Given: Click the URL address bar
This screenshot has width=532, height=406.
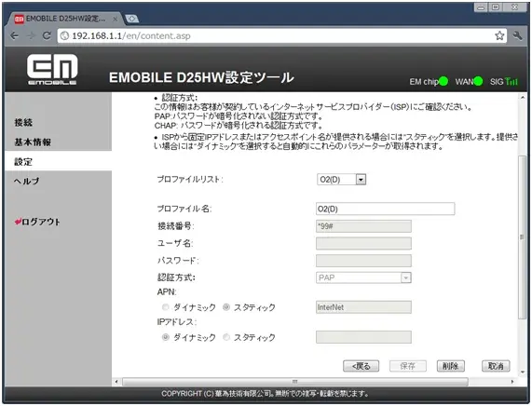Looking at the screenshot, I should point(281,35).
